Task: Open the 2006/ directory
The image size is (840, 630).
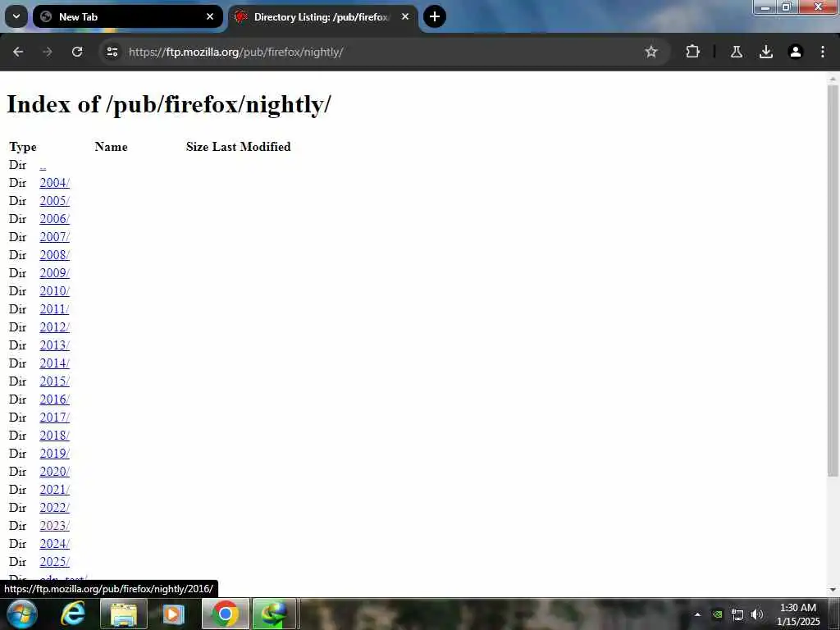Action: (55, 219)
